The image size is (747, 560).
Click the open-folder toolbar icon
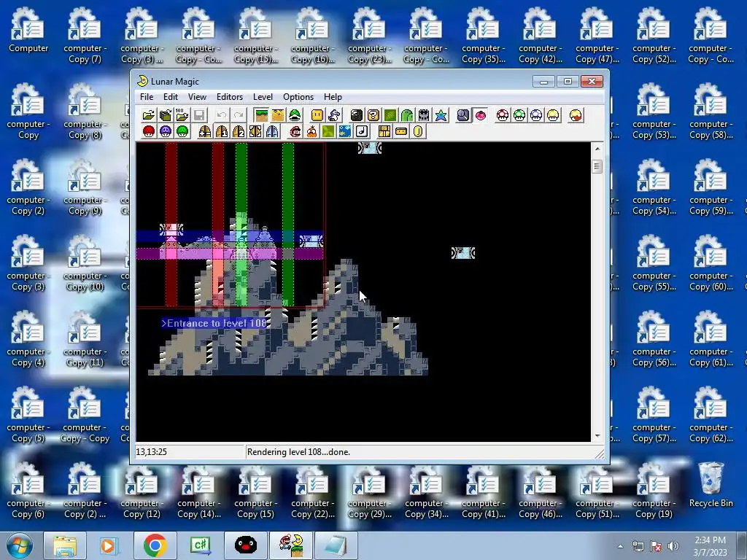(149, 115)
